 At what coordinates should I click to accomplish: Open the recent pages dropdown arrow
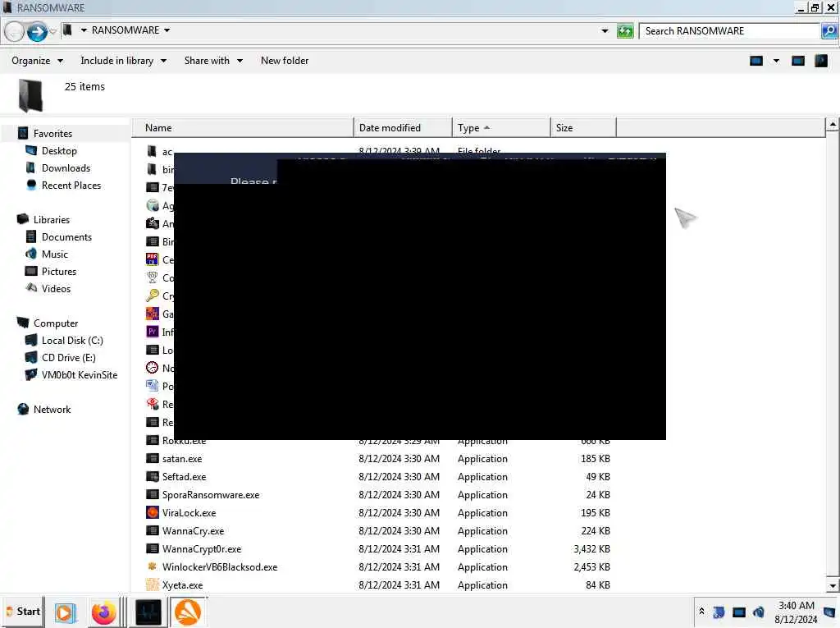(52, 32)
